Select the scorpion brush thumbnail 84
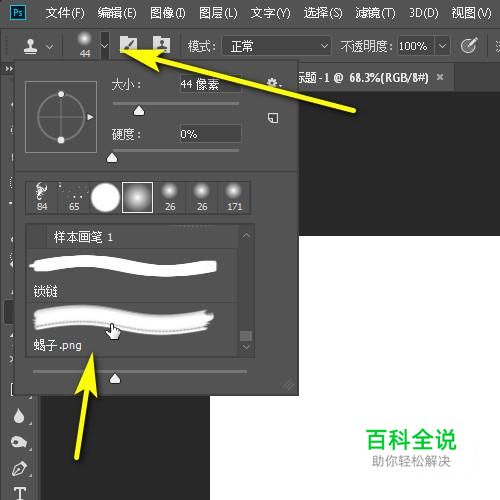Image resolution: width=500 pixels, height=500 pixels. pos(42,197)
